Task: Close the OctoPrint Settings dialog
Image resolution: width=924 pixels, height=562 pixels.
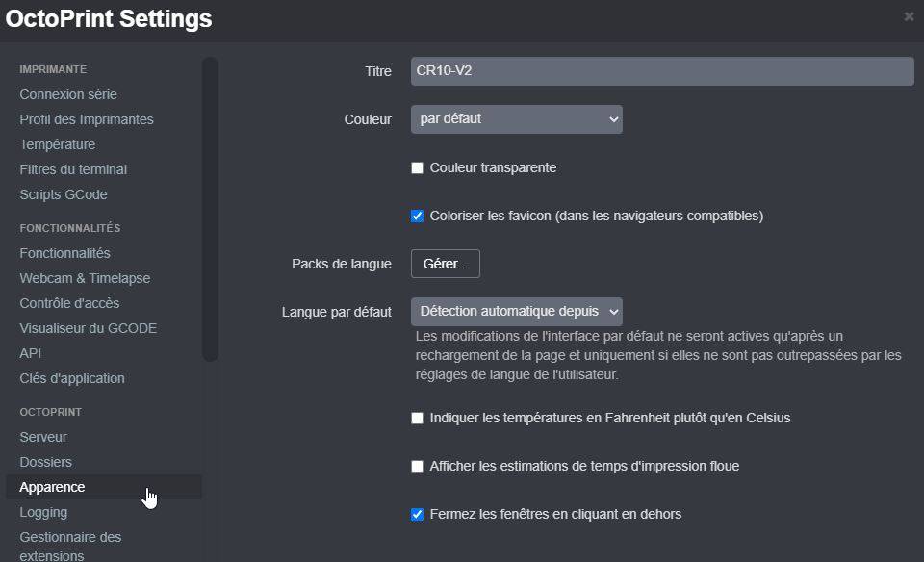Action: (x=908, y=16)
